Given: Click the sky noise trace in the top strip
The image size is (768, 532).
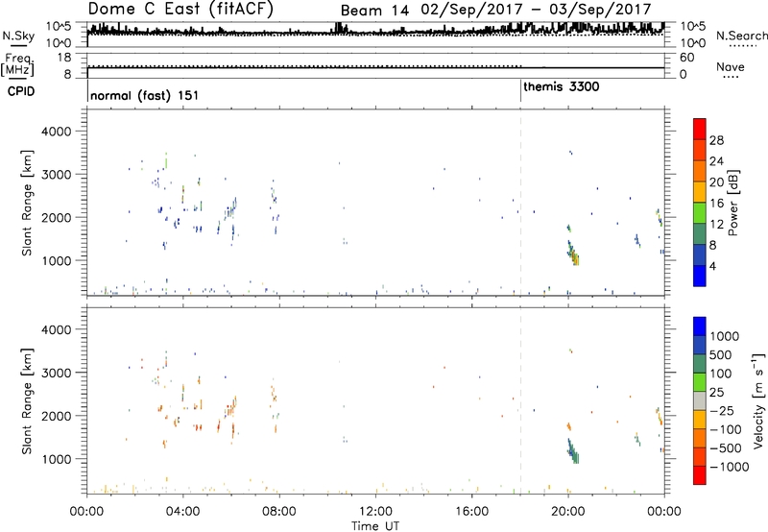Looking at the screenshot, I should pos(375,32).
